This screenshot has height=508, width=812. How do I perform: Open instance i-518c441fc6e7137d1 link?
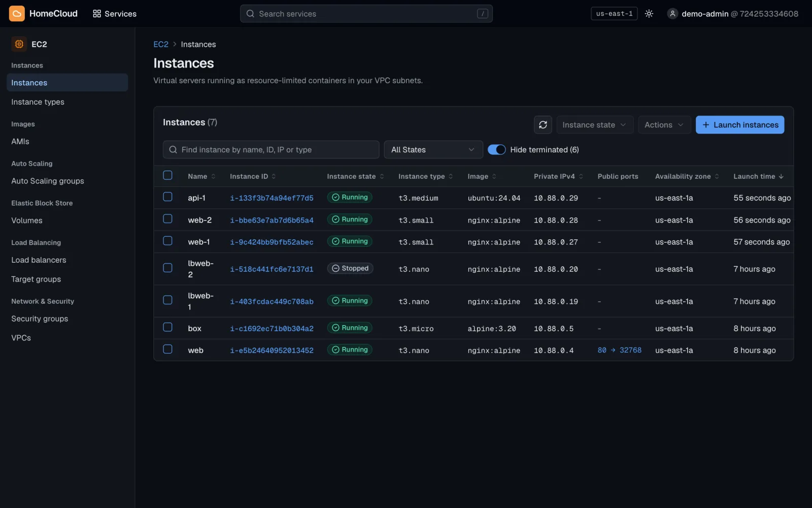[x=272, y=269]
